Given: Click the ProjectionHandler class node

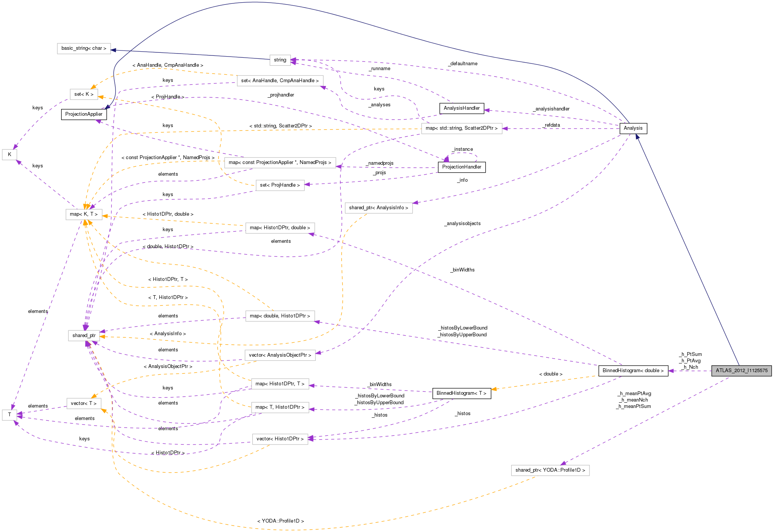Looking at the screenshot, I should [462, 167].
